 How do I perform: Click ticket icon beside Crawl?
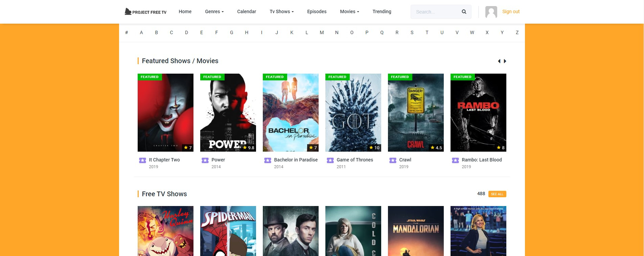tap(393, 160)
